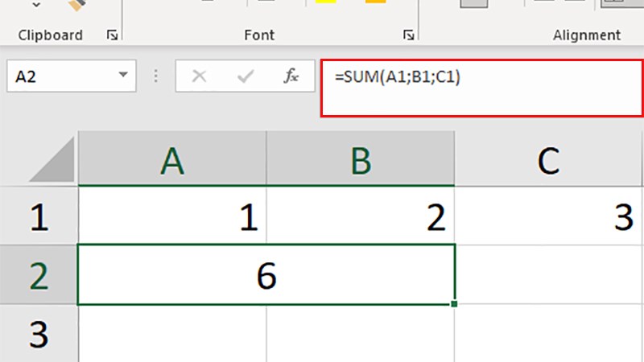Open the Clipboard group dialog launcher
This screenshot has width=644, height=362.
click(112, 35)
